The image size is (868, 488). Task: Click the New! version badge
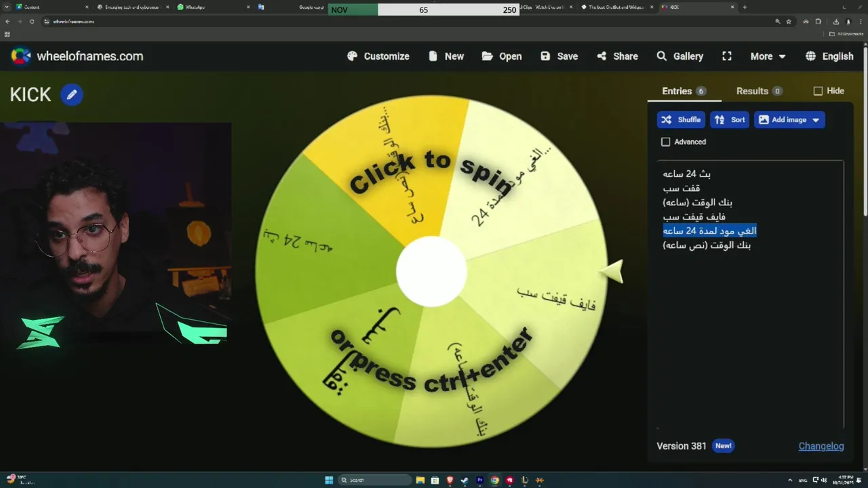click(x=724, y=446)
